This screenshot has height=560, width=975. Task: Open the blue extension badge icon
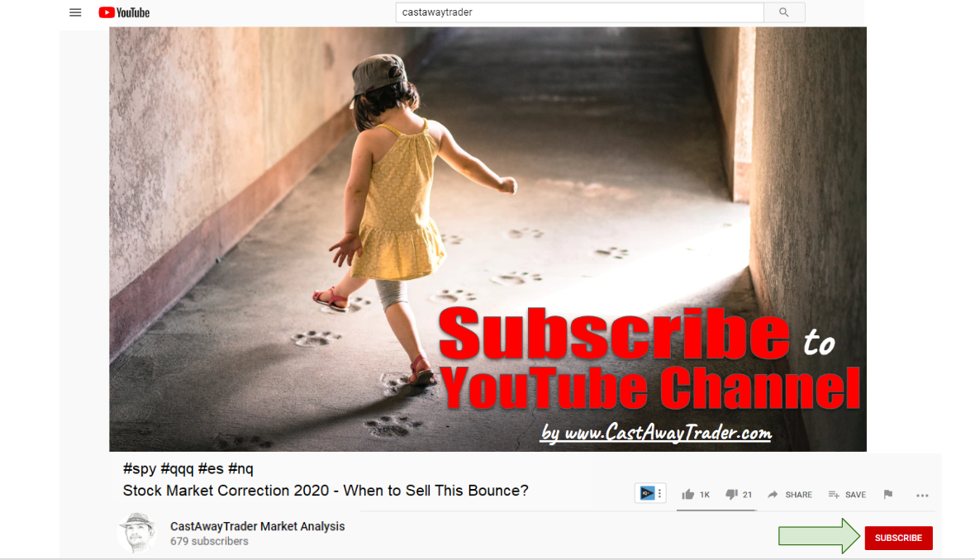(x=647, y=493)
